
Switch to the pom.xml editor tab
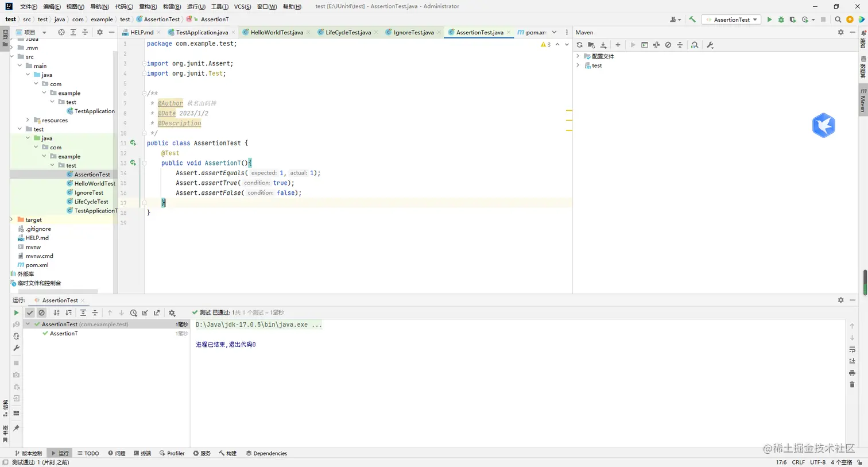tap(532, 32)
